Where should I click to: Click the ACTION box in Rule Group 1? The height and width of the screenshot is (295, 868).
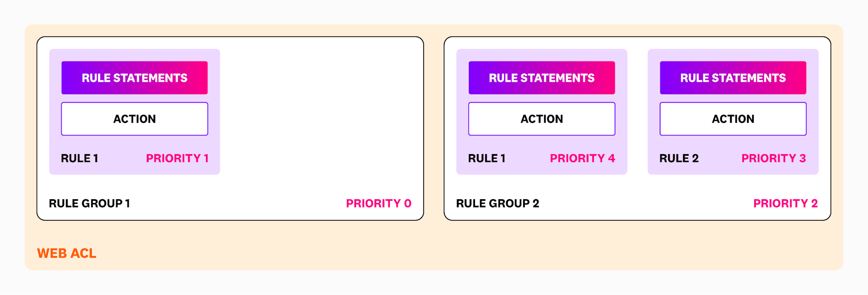[x=134, y=119]
